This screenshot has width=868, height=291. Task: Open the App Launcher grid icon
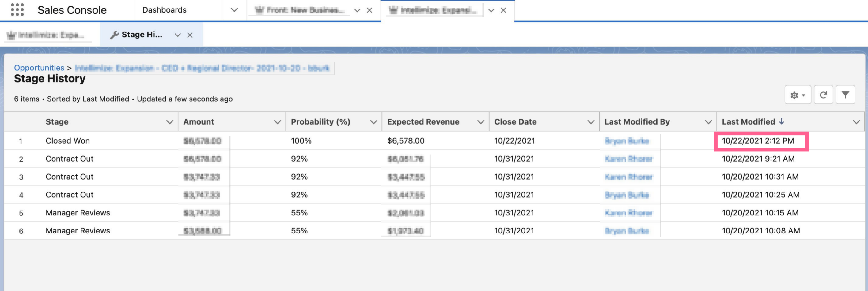click(17, 10)
